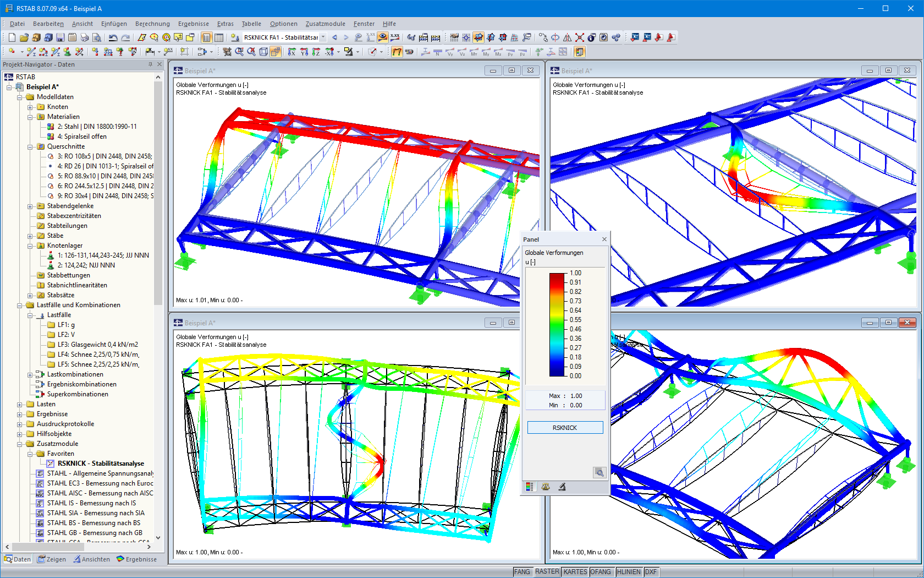Toggle OFANG object snap in status bar
This screenshot has width=924, height=578.
point(601,572)
